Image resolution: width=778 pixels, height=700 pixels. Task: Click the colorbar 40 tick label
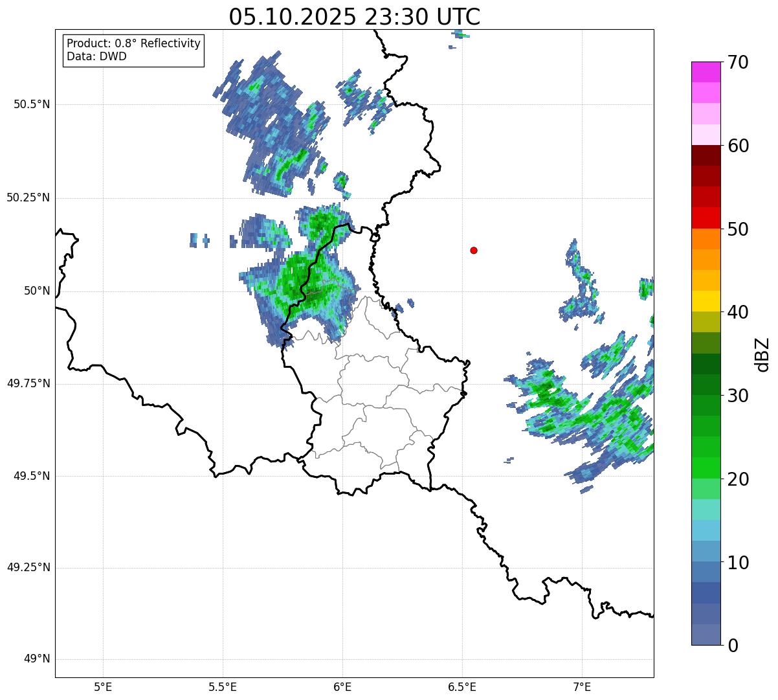pos(738,312)
